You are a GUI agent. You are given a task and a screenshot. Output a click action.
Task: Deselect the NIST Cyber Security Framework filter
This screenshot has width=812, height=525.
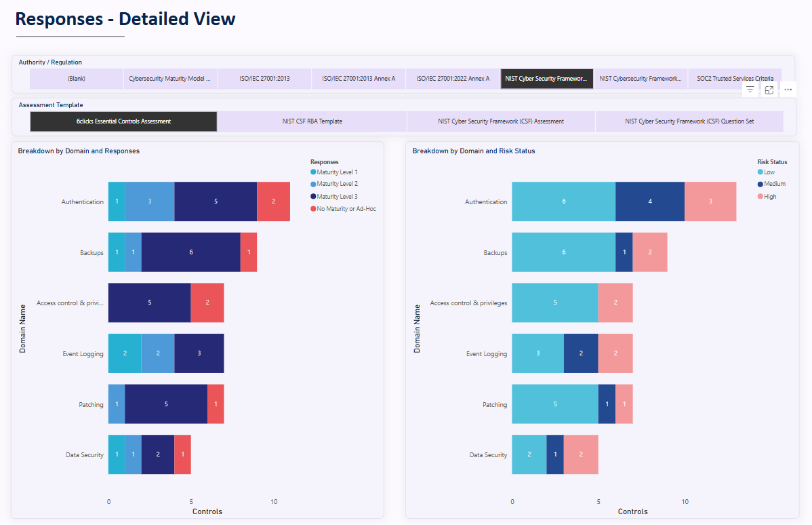click(x=546, y=79)
